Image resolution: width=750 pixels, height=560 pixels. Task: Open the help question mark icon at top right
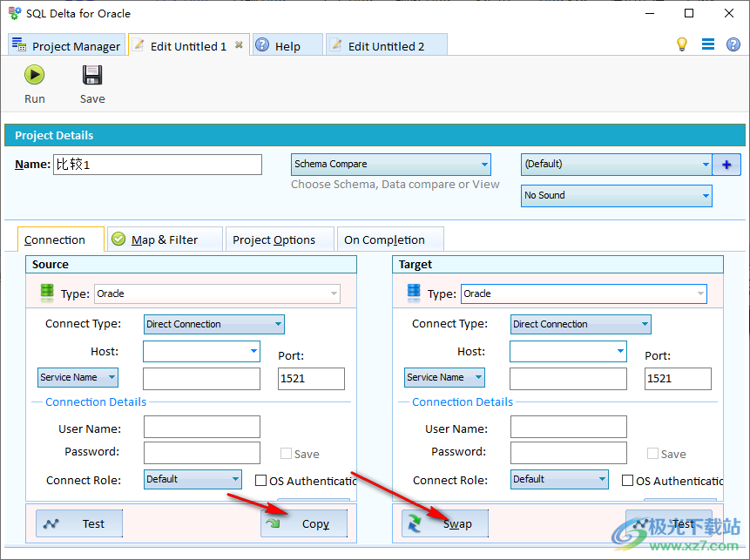[733, 44]
